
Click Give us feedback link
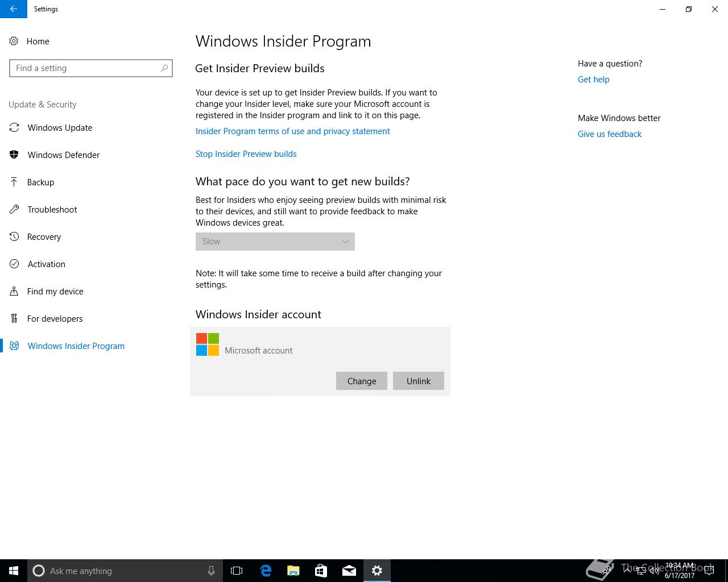point(610,134)
